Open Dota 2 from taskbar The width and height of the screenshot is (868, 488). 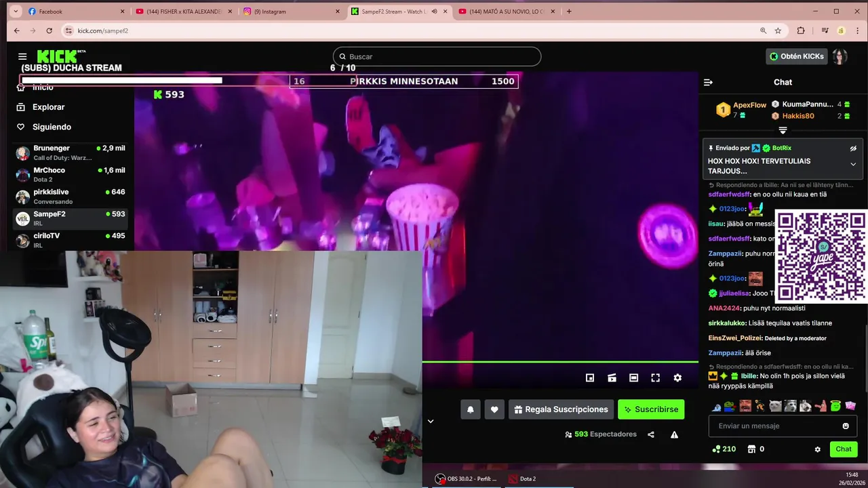(x=523, y=479)
